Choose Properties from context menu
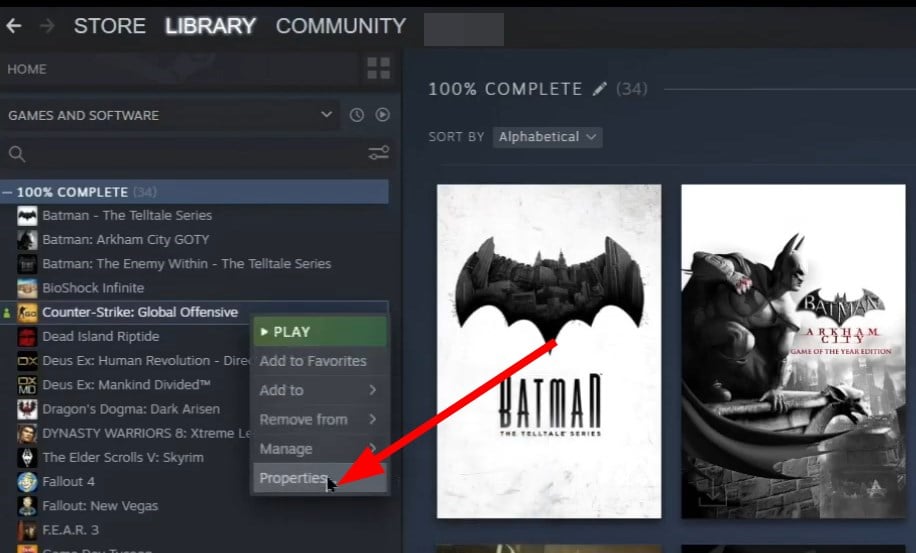The height and width of the screenshot is (553, 916). point(320,478)
